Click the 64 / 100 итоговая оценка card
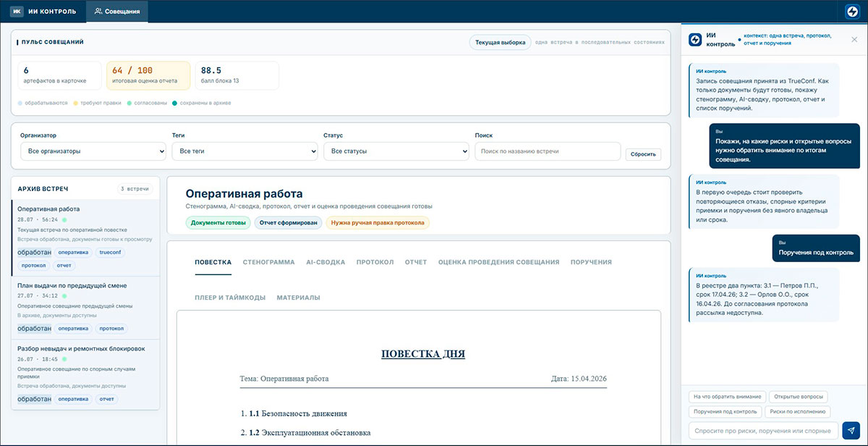Image resolution: width=868 pixels, height=446 pixels. click(x=148, y=75)
